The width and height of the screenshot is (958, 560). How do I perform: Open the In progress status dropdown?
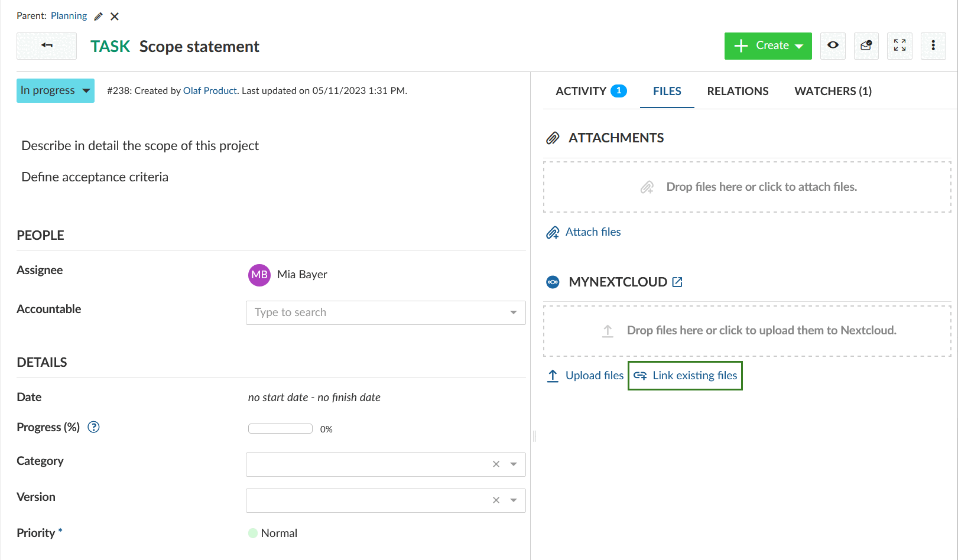click(55, 90)
